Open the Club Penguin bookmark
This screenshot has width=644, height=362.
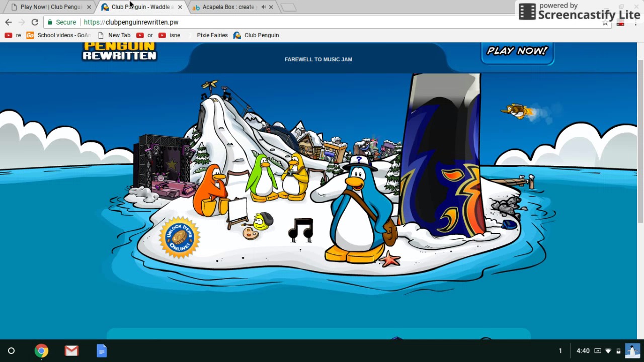tap(256, 35)
